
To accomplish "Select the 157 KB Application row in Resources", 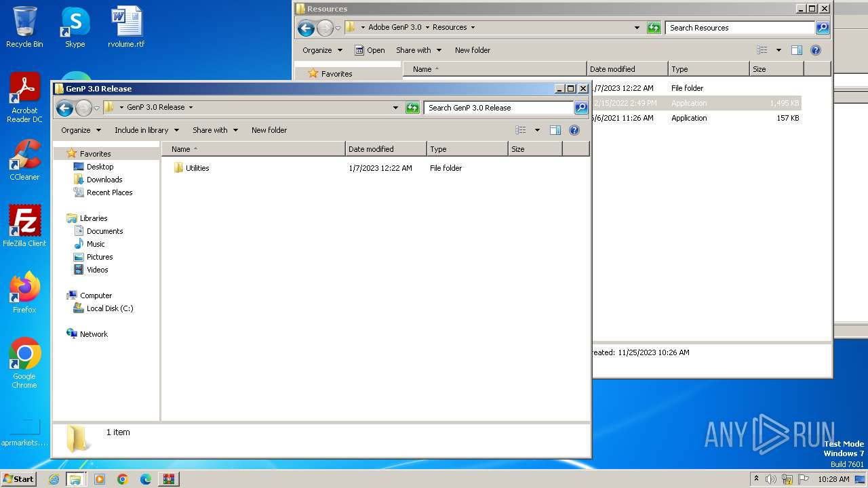I will (x=696, y=118).
